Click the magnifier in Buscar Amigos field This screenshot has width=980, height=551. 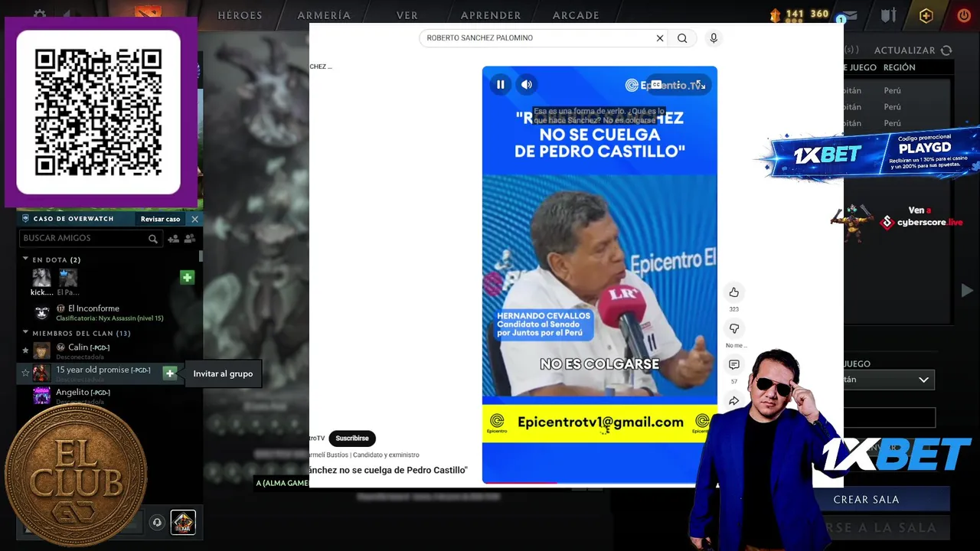coord(153,239)
